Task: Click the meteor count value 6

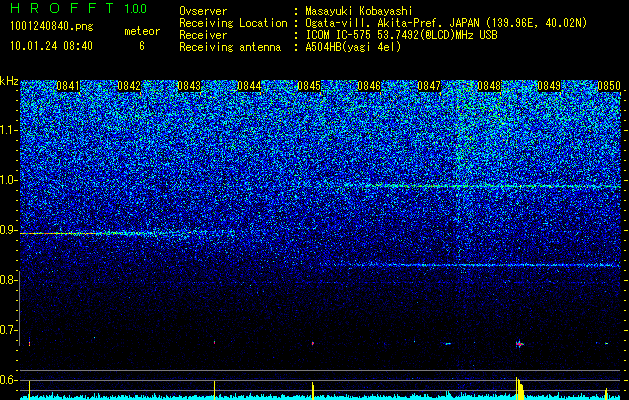Action: (x=142, y=46)
